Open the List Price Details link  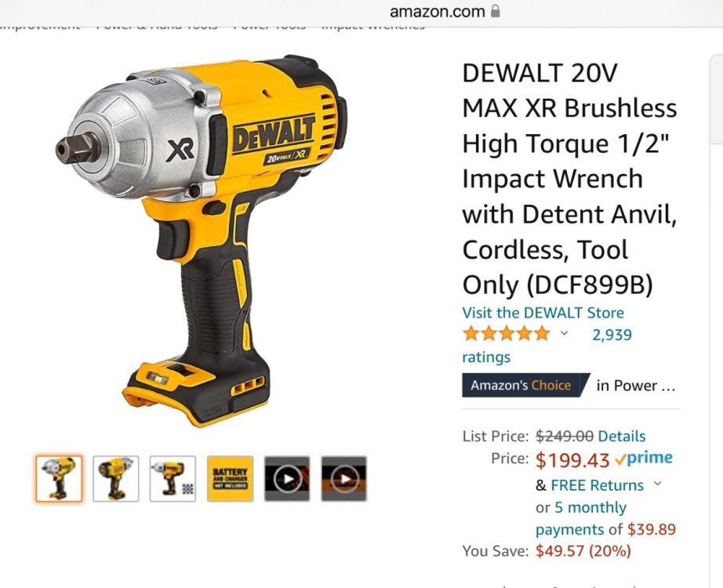(622, 436)
